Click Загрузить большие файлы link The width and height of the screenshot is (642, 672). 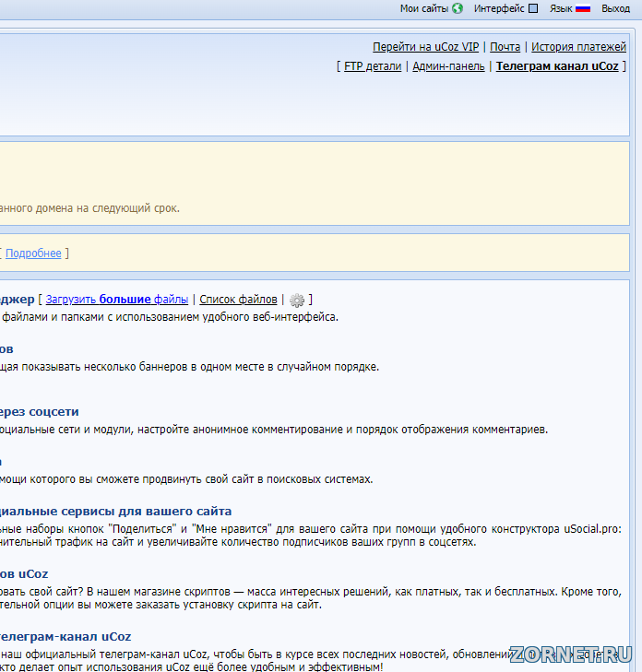point(116,300)
